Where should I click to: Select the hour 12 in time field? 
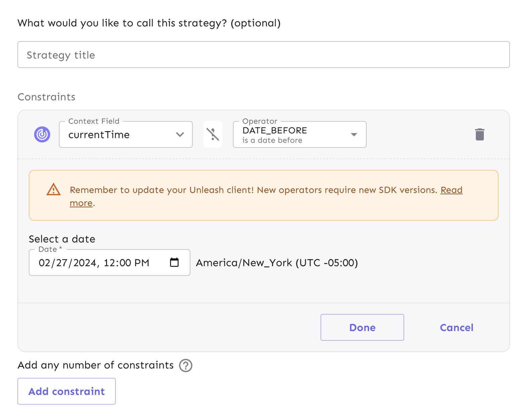click(109, 263)
